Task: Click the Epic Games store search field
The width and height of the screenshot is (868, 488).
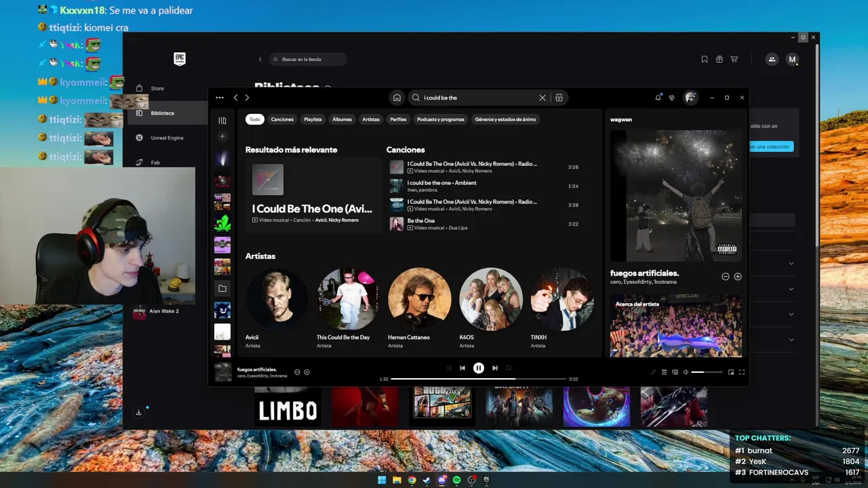Action: [x=308, y=59]
